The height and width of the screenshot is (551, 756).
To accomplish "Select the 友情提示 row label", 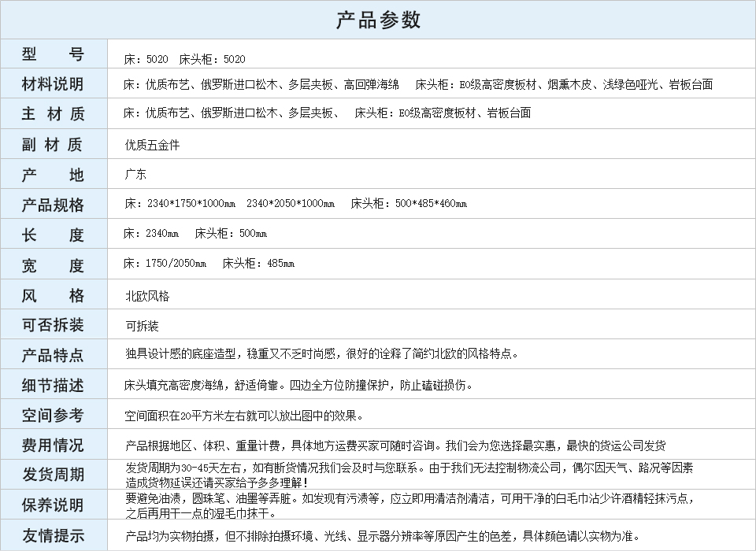I will pyautogui.click(x=53, y=535).
